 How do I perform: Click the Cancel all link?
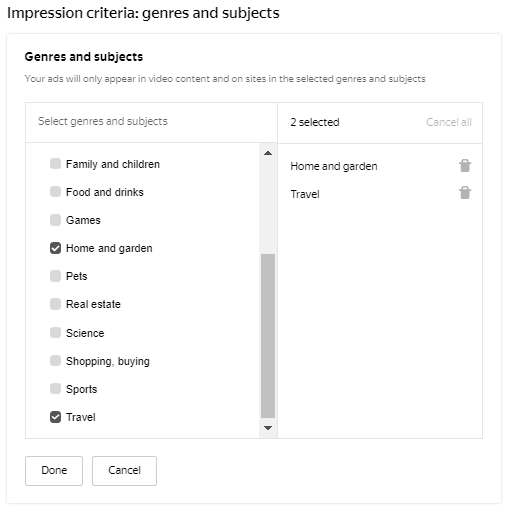click(x=449, y=122)
